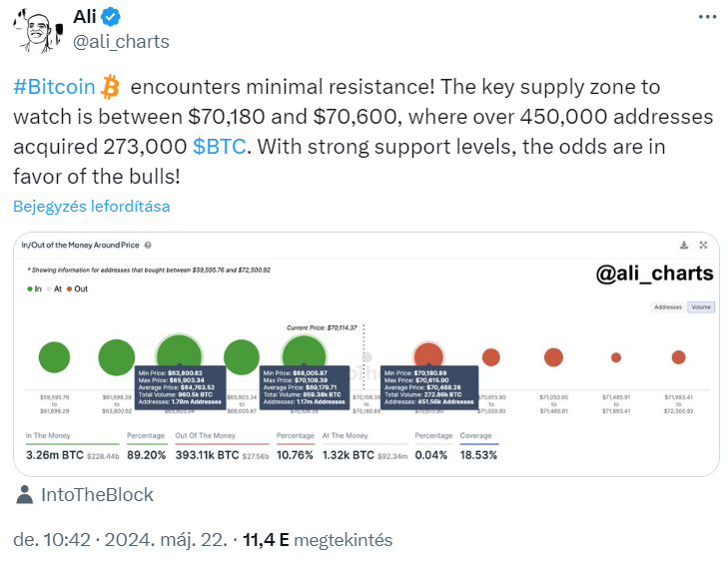Toggle the green In legend item
Viewport: 728px width, 564px height.
[34, 288]
